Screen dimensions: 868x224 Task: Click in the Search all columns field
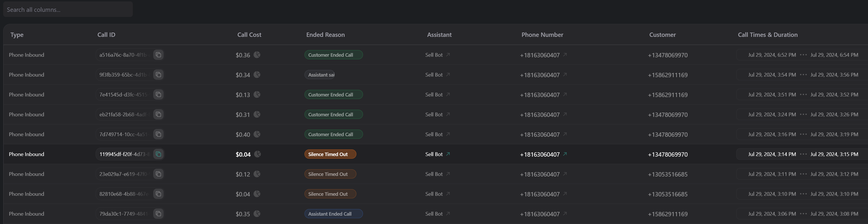pos(67,10)
